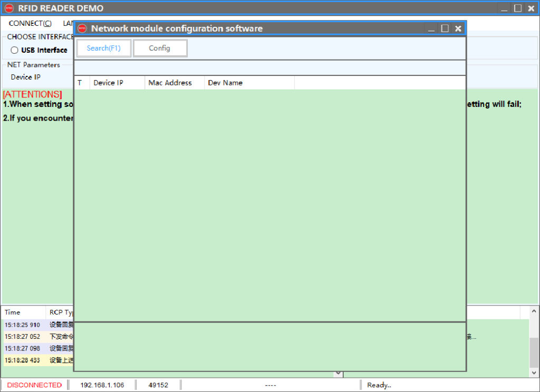Viewport: 540px width, 392px height.
Task: Open the CONNECT(C) menu
Action: click(30, 23)
